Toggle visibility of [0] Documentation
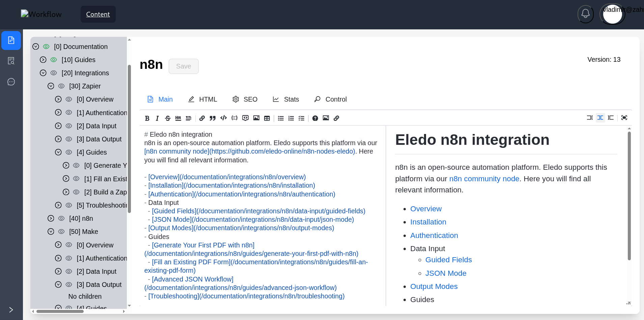The width and height of the screenshot is (644, 320). 46,47
